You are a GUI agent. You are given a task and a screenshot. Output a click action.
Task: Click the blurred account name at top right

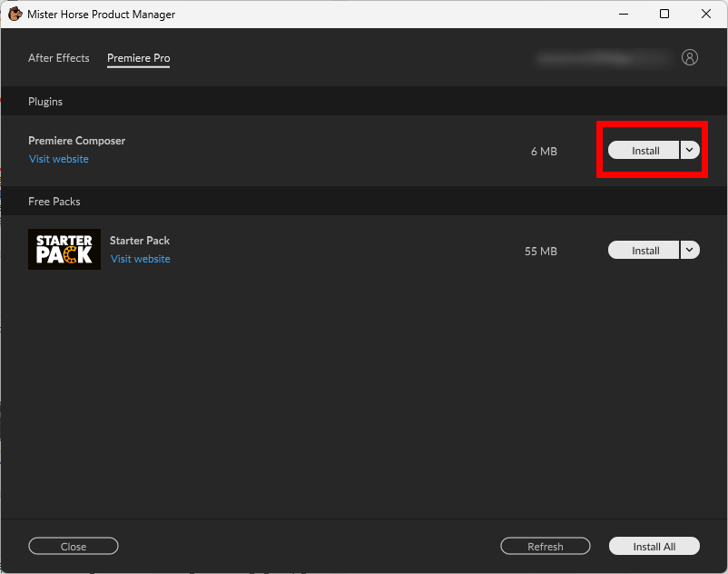tap(601, 57)
